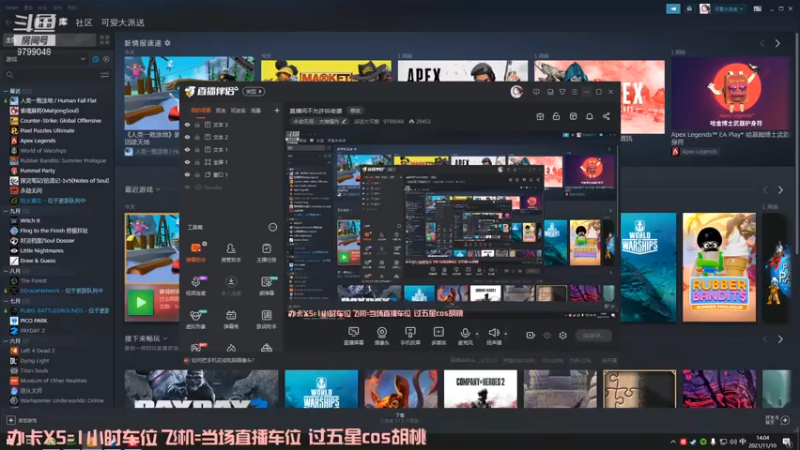Toggle lock on 文本 3 source
The height and width of the screenshot is (450, 800).
click(197, 124)
